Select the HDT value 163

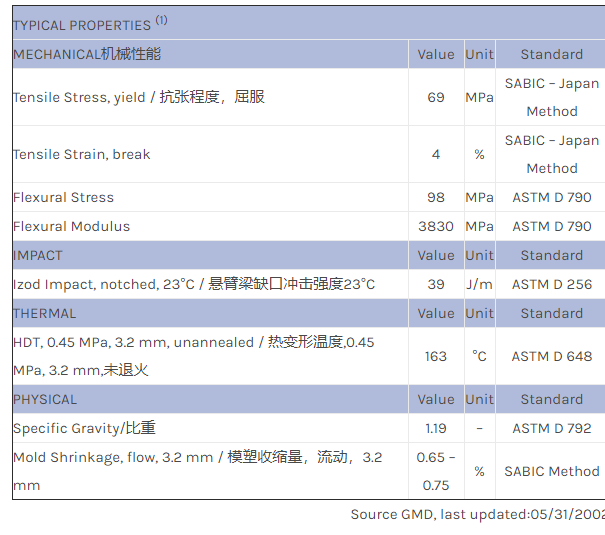(435, 356)
